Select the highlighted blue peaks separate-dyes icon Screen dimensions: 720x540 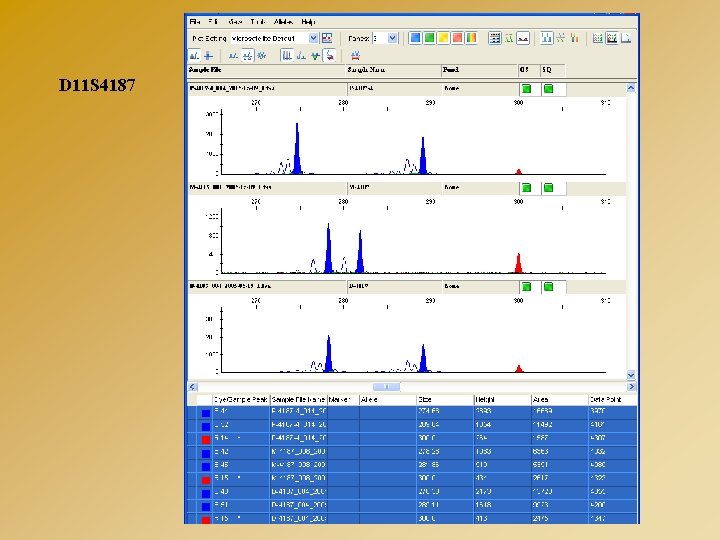[x=546, y=38]
